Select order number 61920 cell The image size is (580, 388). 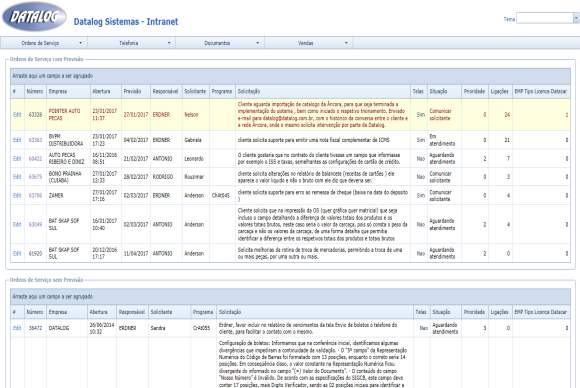[x=35, y=253]
